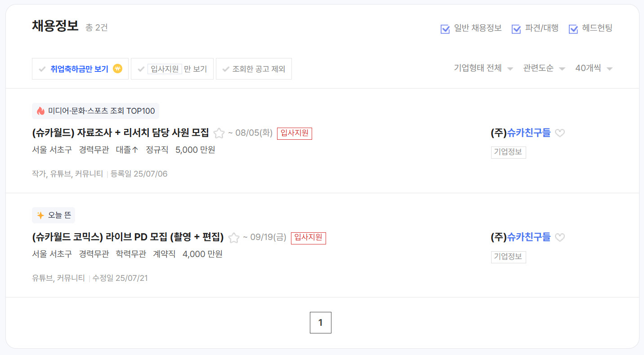Toggle the 파견/대행 checkbox
Image resolution: width=644 pixels, height=355 pixels.
point(516,29)
